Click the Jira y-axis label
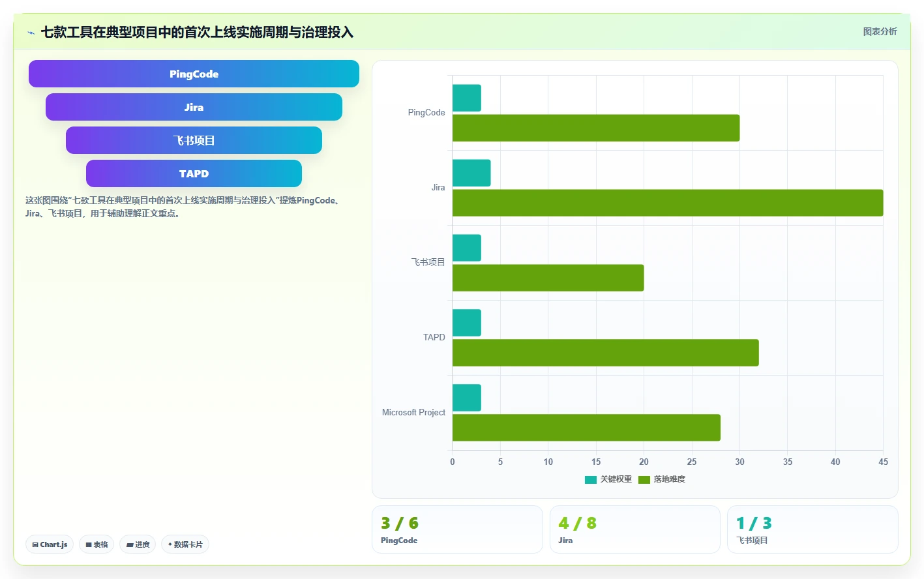924x579 pixels. (438, 188)
